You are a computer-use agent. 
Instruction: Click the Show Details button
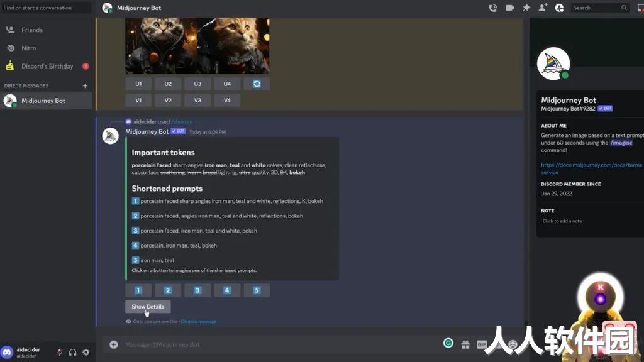click(x=148, y=307)
